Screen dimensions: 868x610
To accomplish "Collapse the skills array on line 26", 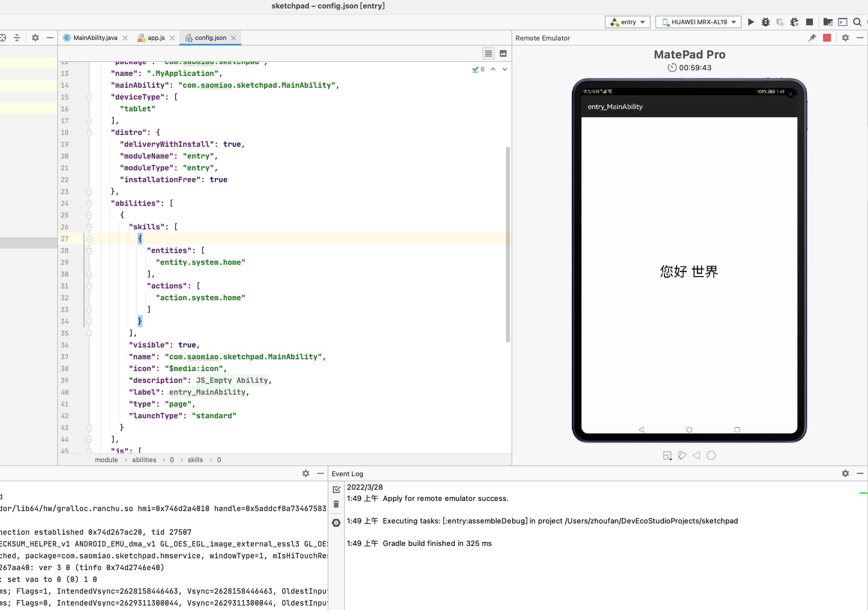I will coord(89,227).
